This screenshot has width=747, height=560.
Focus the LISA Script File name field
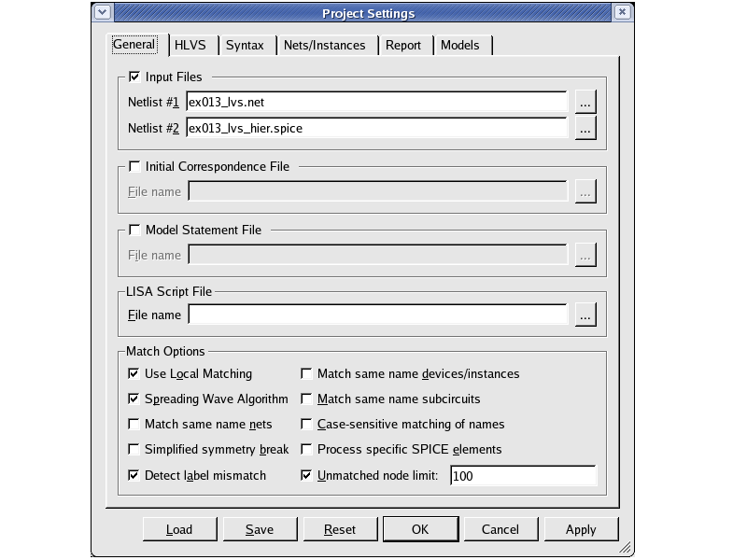377,315
